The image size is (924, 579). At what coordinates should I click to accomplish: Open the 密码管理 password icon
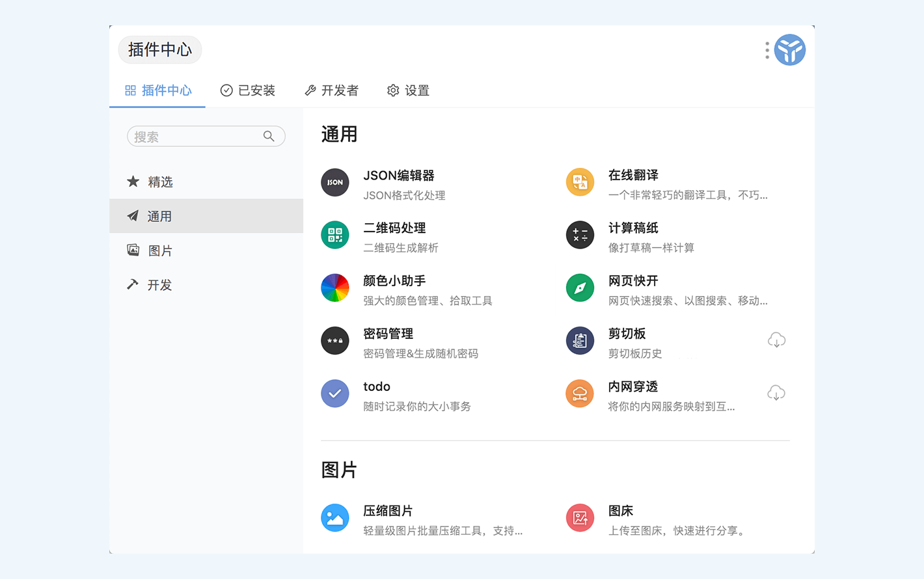coord(335,341)
